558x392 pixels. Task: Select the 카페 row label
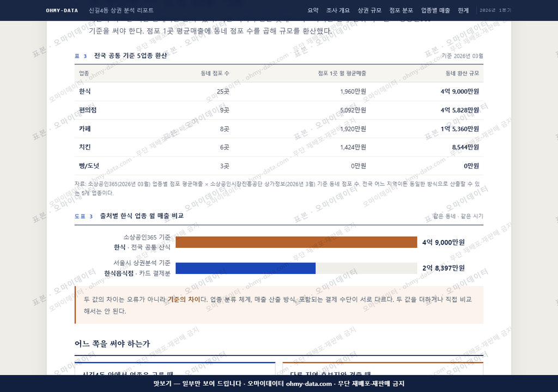pyautogui.click(x=84, y=128)
